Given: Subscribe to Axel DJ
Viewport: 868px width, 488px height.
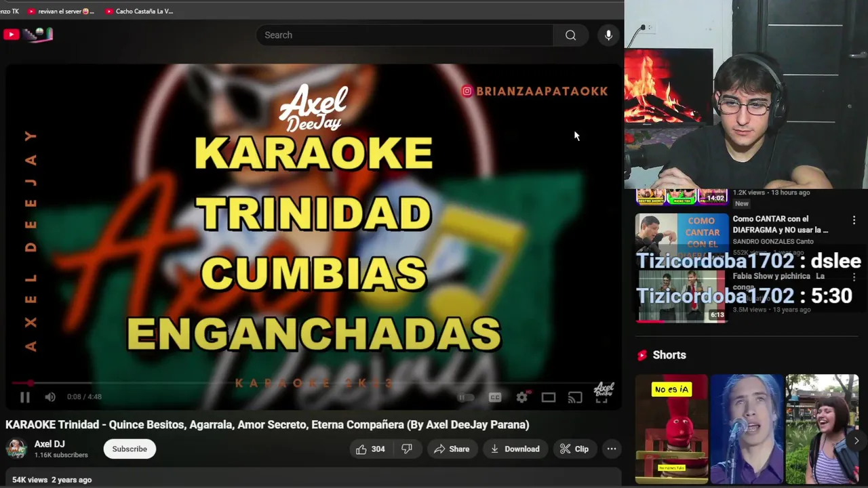Looking at the screenshot, I should pos(130,449).
